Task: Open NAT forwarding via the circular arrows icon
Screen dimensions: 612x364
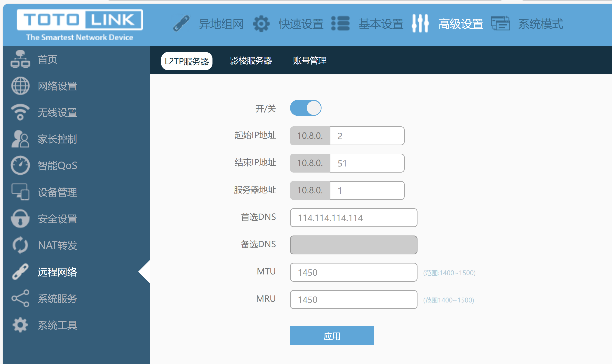Action: [x=20, y=245]
